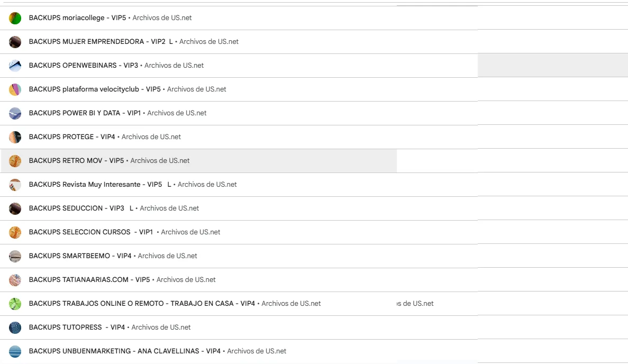The height and width of the screenshot is (364, 628).
Task: Click the BACKUPS PROTEGE avatar icon
Action: coord(15,137)
